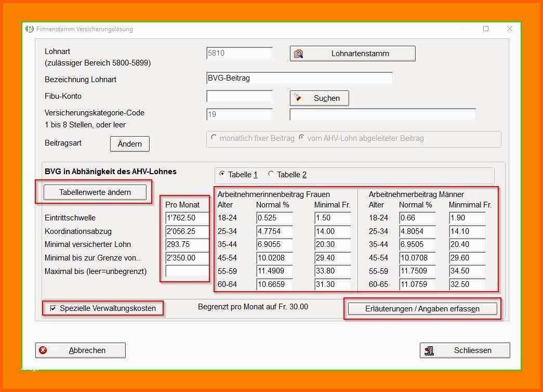Select the Tabelle 1 radio button
Viewport: 543px width, 392px height.
click(x=222, y=175)
